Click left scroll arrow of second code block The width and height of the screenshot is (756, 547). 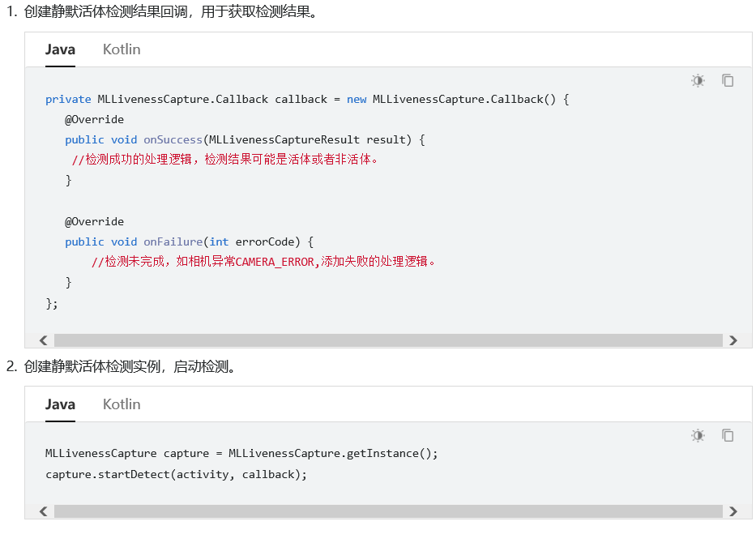click(44, 511)
